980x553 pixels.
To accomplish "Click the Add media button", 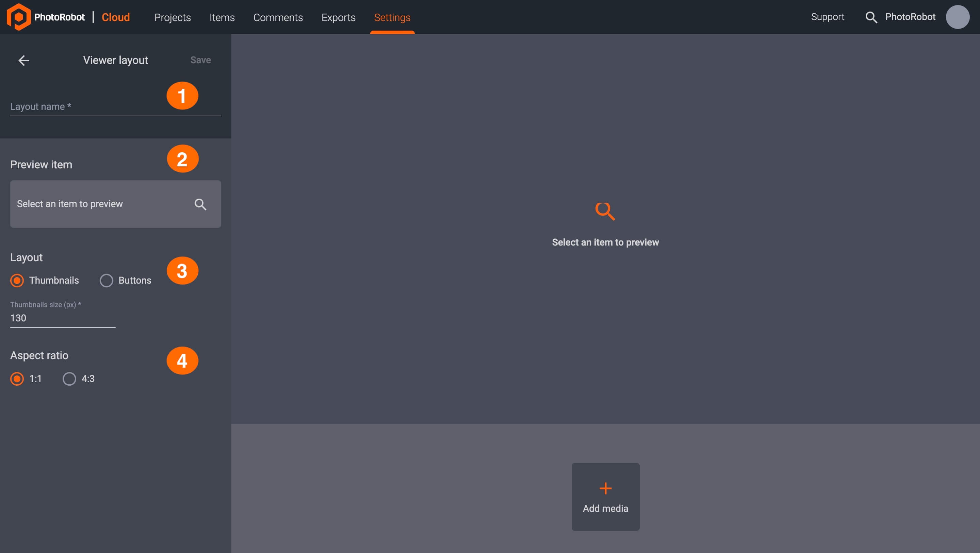I will point(605,497).
